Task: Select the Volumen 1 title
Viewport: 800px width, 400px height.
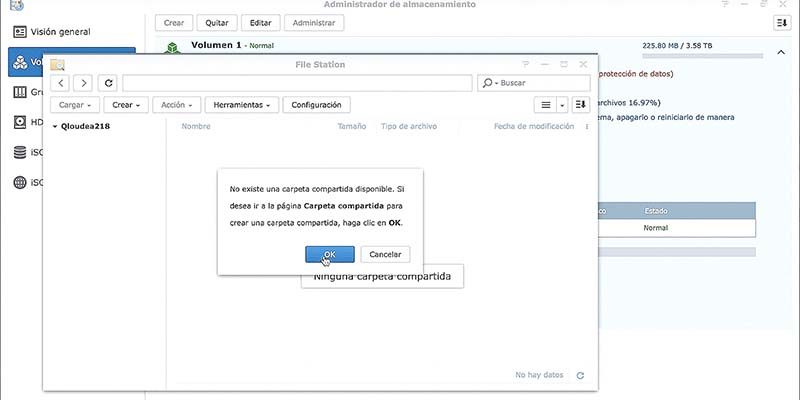Action: point(216,45)
